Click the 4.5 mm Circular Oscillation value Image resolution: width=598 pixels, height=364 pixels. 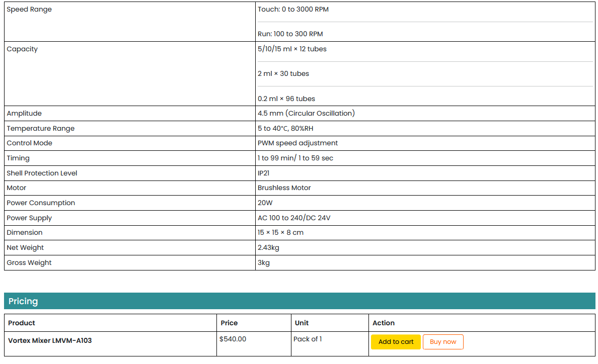coord(306,114)
